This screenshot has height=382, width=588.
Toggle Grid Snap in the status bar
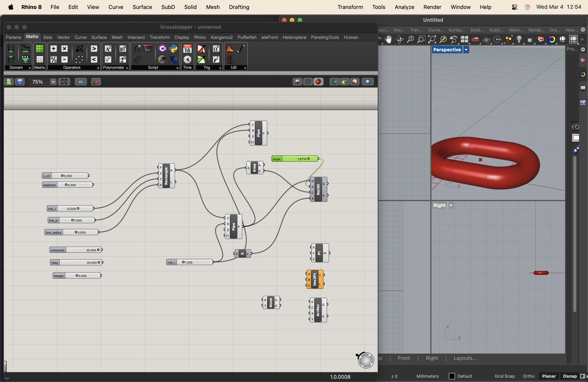click(x=505, y=376)
